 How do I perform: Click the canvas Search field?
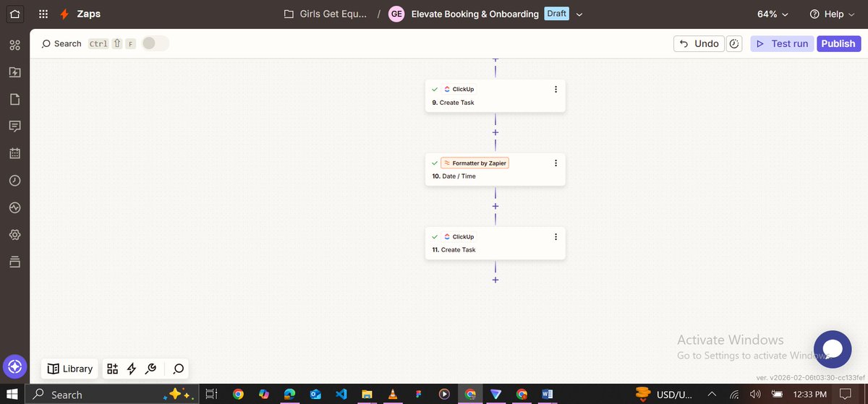(61, 43)
